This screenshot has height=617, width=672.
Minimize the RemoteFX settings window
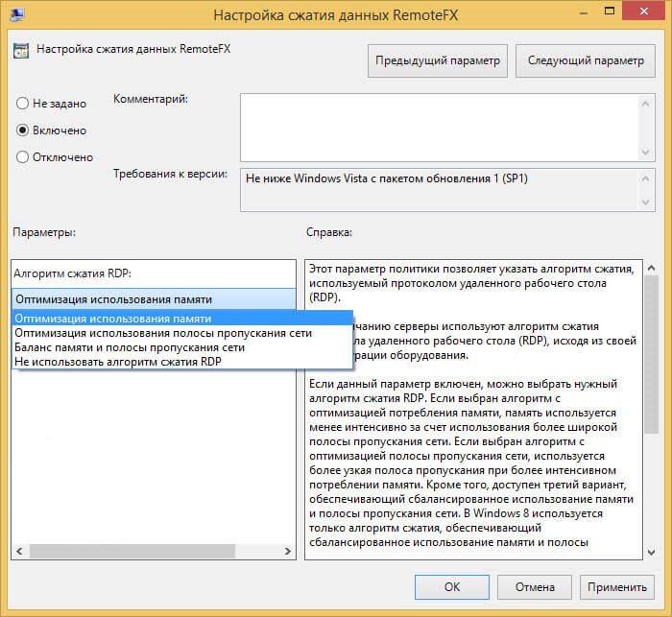tap(583, 12)
